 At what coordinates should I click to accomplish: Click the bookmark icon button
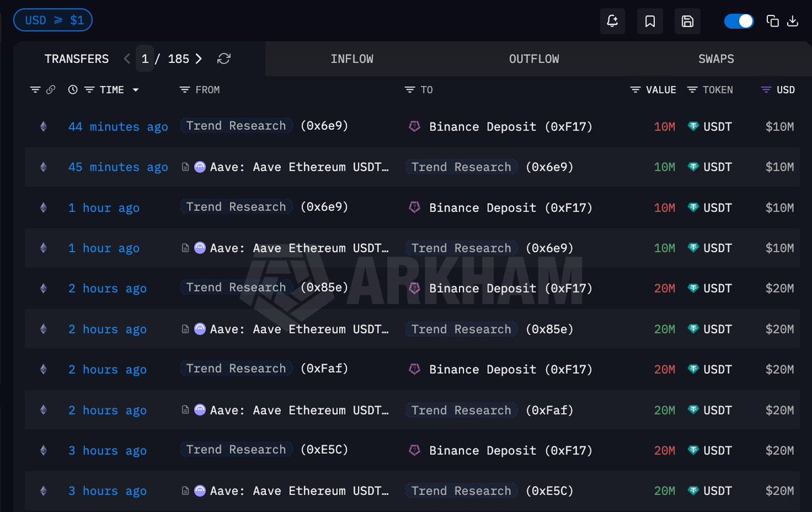[650, 21]
